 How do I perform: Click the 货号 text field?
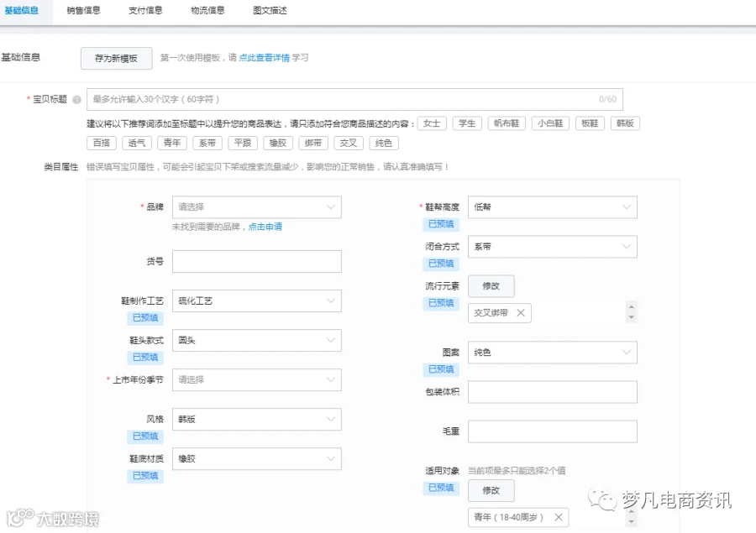tap(257, 261)
